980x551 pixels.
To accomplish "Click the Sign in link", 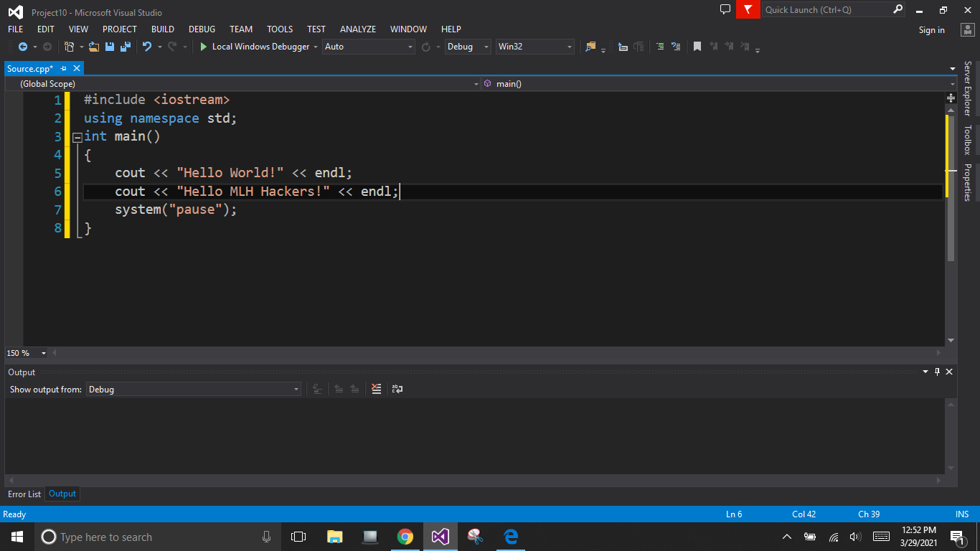I will tap(931, 30).
